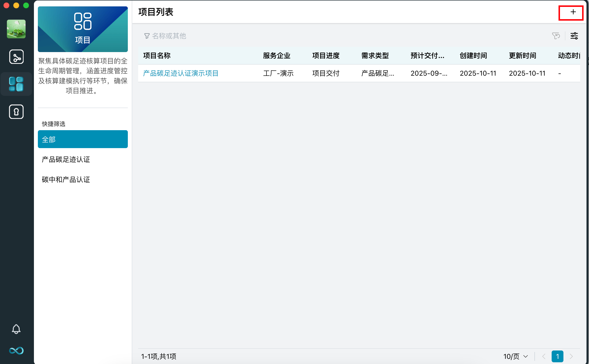Click page number 1 button
Viewport: 589px width, 364px height.
pyautogui.click(x=557, y=356)
